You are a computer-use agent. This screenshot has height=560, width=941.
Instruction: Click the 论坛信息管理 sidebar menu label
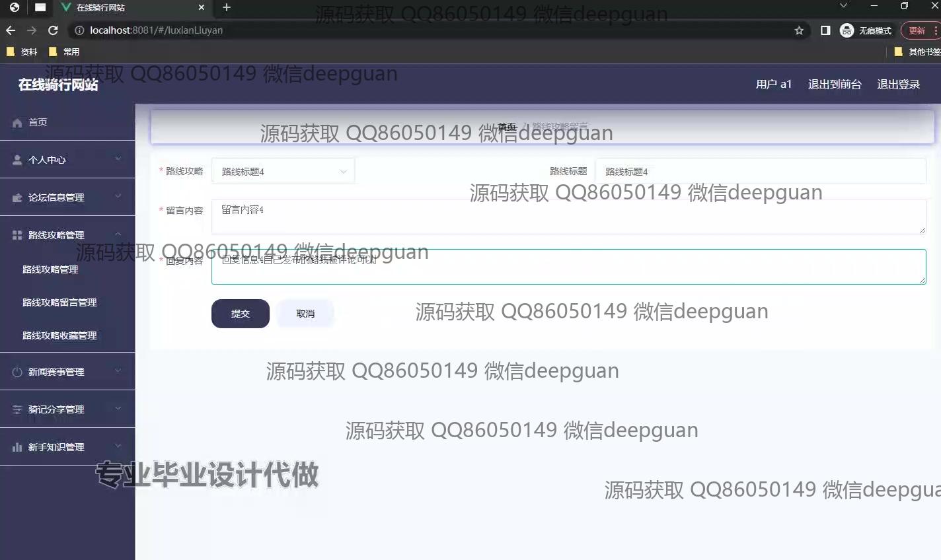[56, 197]
